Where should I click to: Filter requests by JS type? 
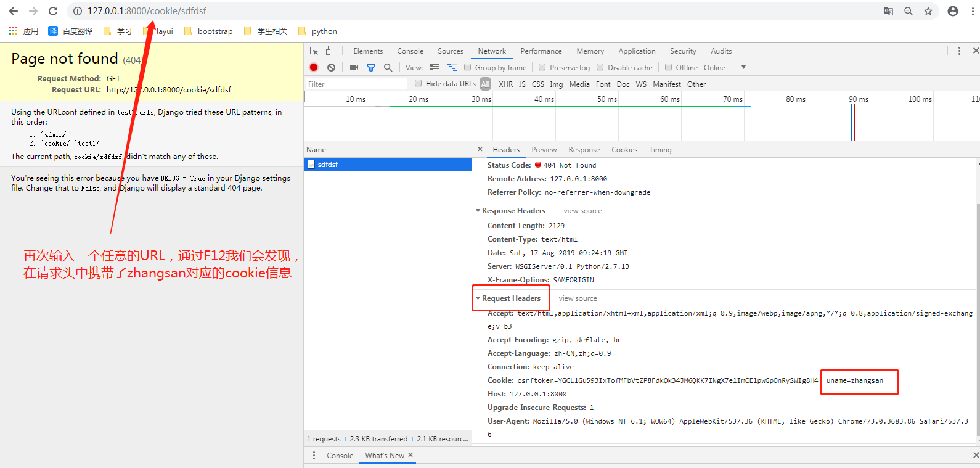point(522,84)
